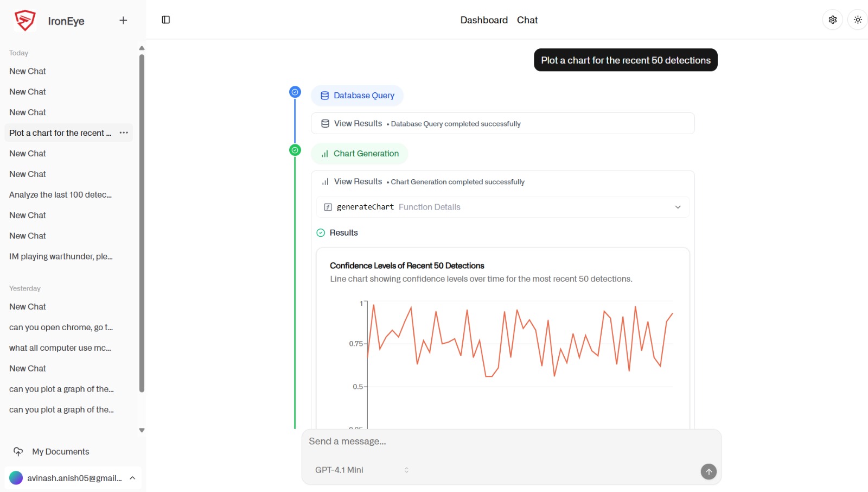Image resolution: width=868 pixels, height=492 pixels.
Task: Click the generateChart function icon
Action: coord(328,207)
